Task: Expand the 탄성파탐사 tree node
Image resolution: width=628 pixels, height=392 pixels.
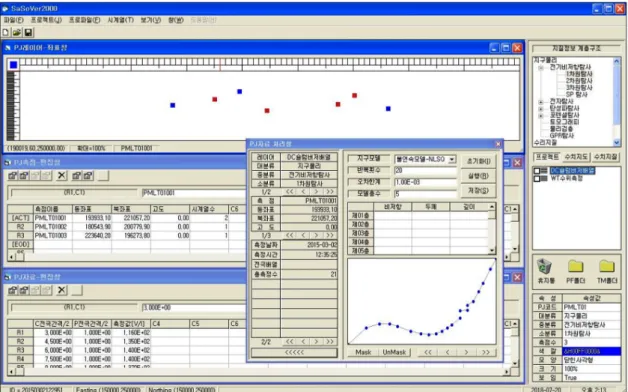Action: tap(541, 108)
